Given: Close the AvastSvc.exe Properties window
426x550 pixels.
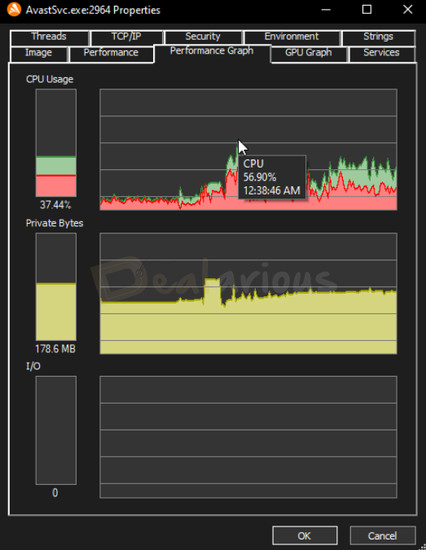Looking at the screenshot, I should [x=407, y=9].
